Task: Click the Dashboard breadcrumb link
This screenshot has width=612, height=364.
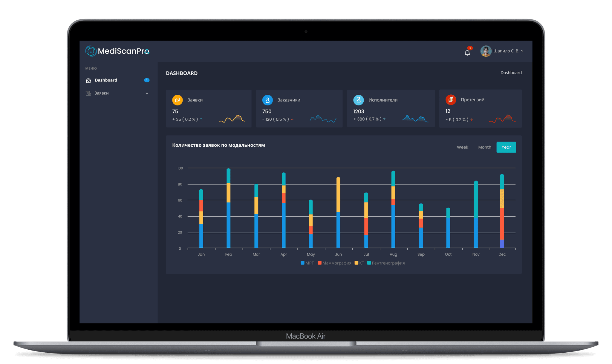Action: click(511, 73)
